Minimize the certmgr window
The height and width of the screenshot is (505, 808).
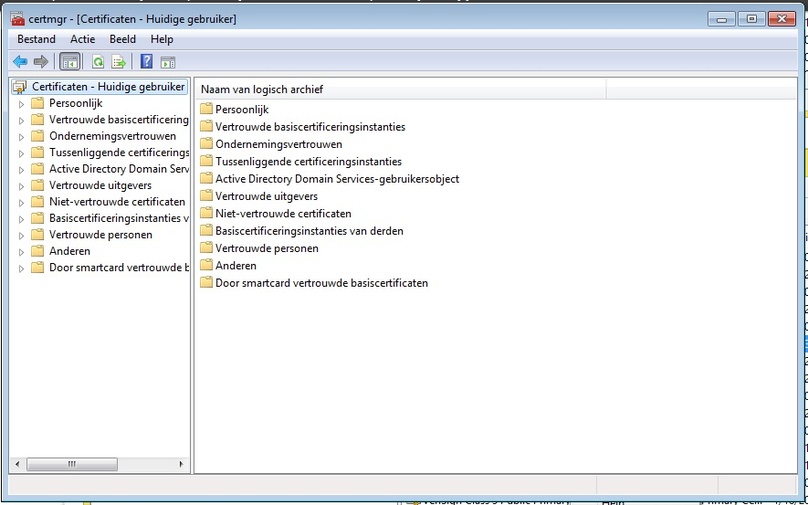721,19
